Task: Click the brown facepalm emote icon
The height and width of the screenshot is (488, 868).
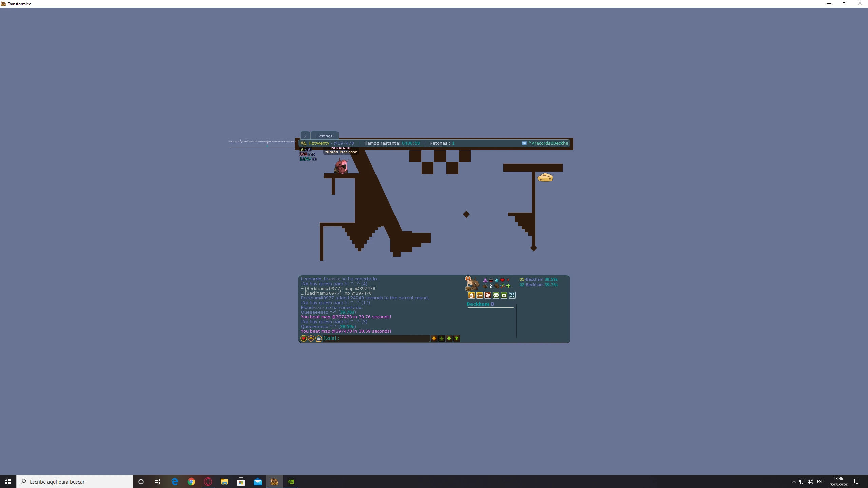Action: 497,286
